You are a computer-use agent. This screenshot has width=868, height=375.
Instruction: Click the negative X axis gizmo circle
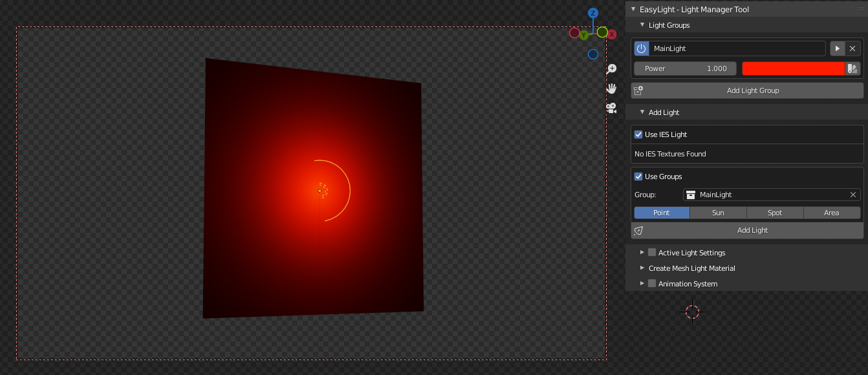click(574, 33)
